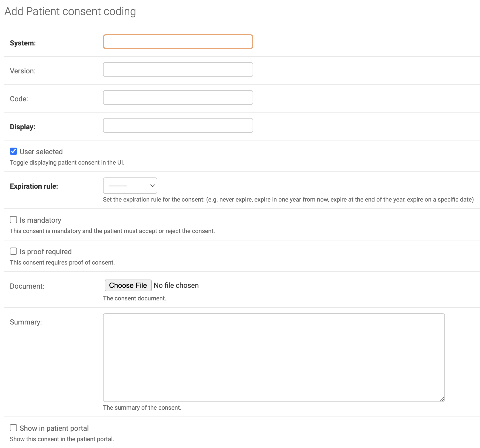Click the "Summary:" field label

[26, 322]
